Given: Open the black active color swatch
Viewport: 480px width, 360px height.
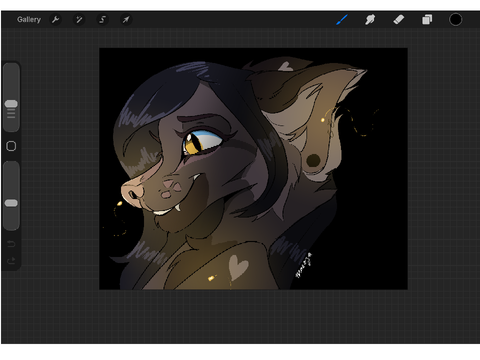Looking at the screenshot, I should pos(455,20).
